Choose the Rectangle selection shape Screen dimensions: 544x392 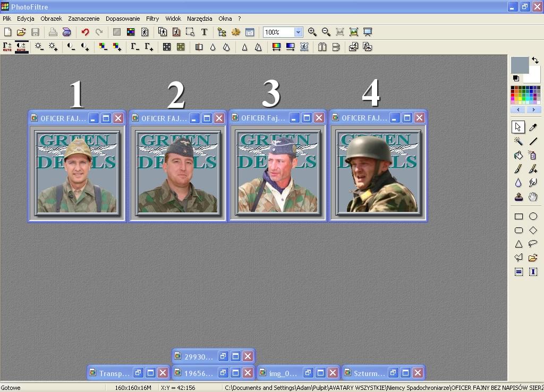pos(518,217)
